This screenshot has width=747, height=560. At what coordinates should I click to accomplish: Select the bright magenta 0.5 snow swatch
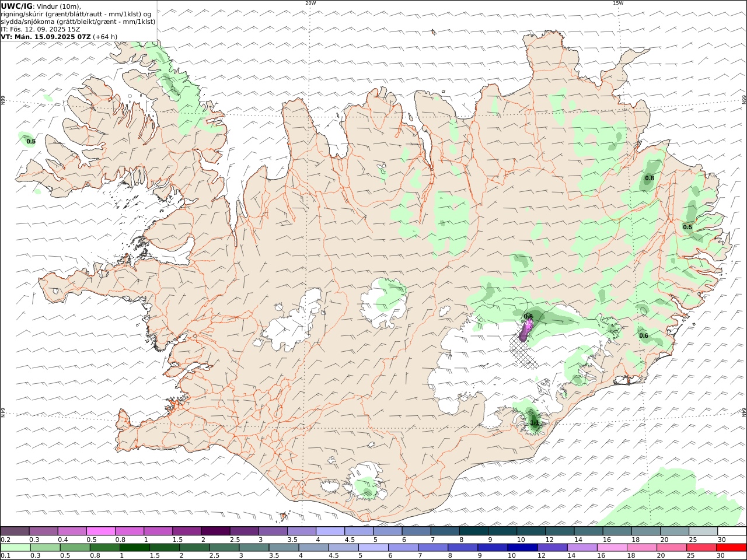pos(100,531)
